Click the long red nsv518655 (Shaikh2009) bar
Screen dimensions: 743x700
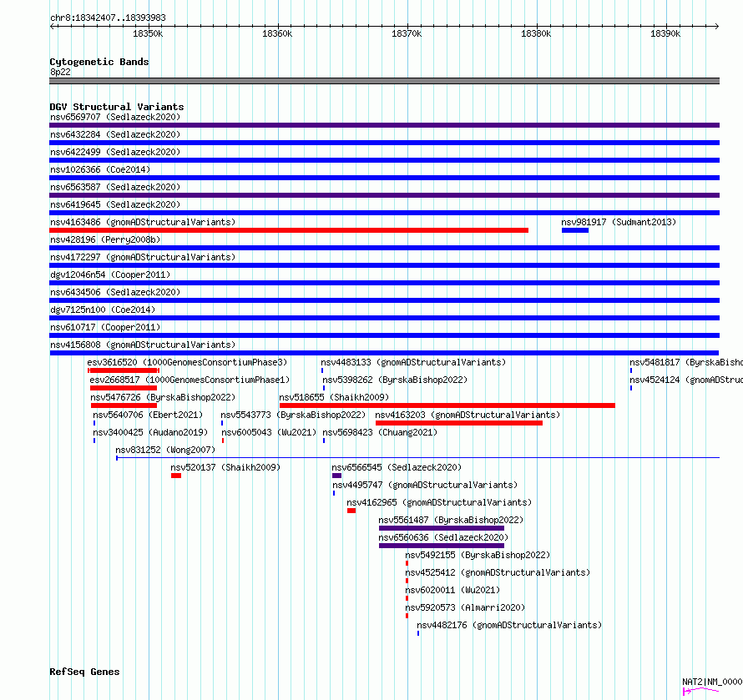point(447,405)
